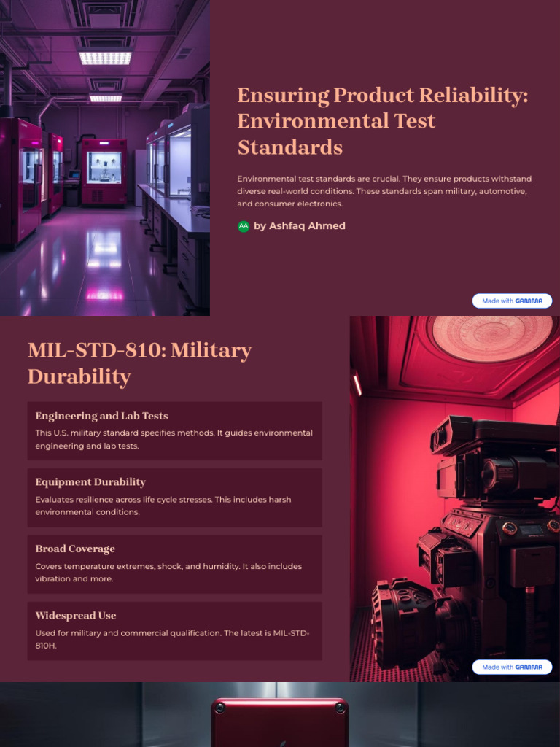Click the Engineering and Lab Tests card heading
This screenshot has width=560, height=747.
[x=101, y=416]
